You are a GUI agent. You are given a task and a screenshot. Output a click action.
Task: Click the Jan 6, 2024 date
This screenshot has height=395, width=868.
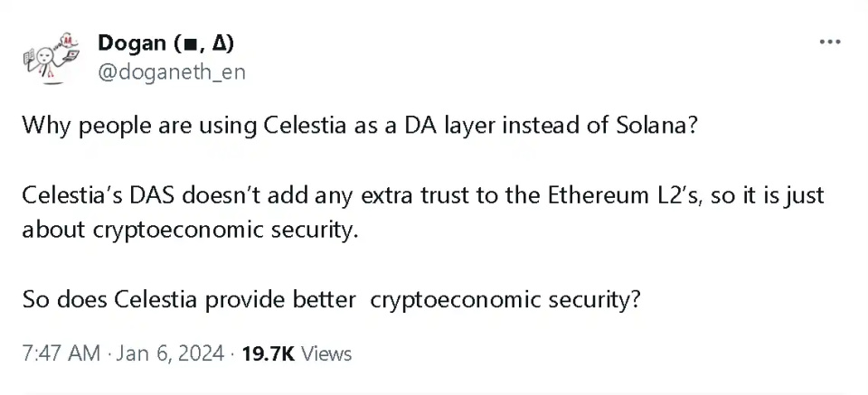click(x=169, y=353)
